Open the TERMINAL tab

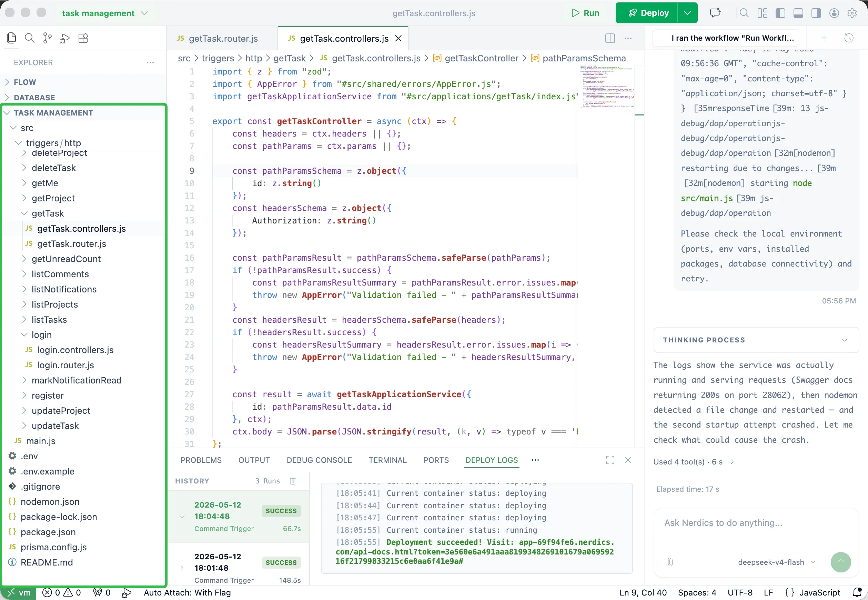click(x=387, y=460)
